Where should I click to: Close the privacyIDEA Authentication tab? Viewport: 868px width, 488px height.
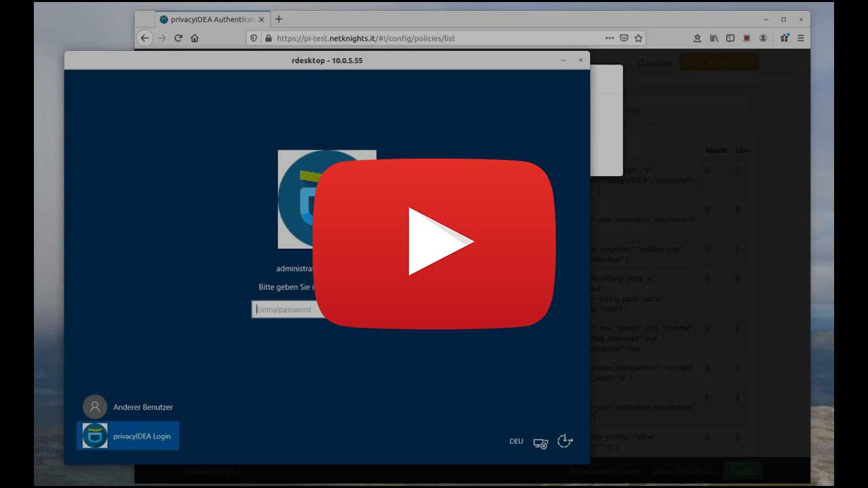click(261, 20)
